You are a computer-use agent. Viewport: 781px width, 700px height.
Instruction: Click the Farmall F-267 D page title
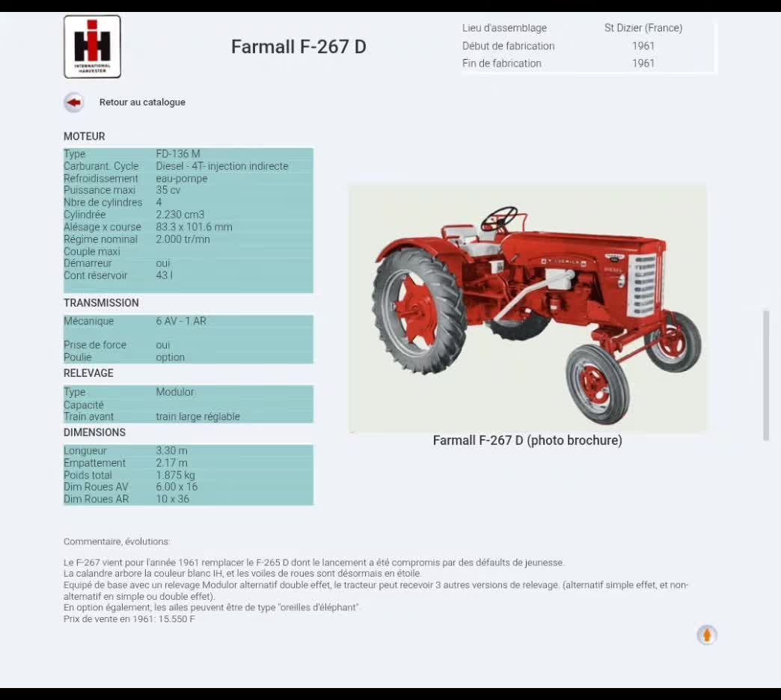[298, 47]
